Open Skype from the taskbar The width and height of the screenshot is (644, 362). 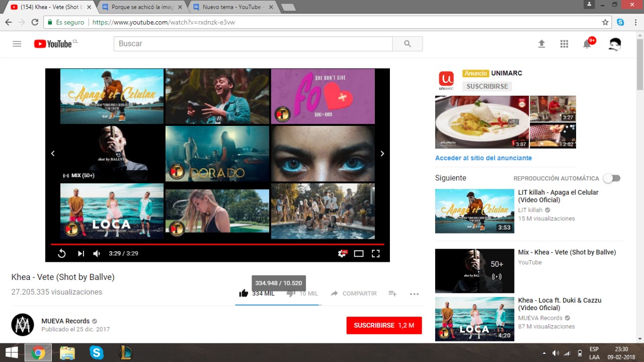pyautogui.click(x=96, y=352)
